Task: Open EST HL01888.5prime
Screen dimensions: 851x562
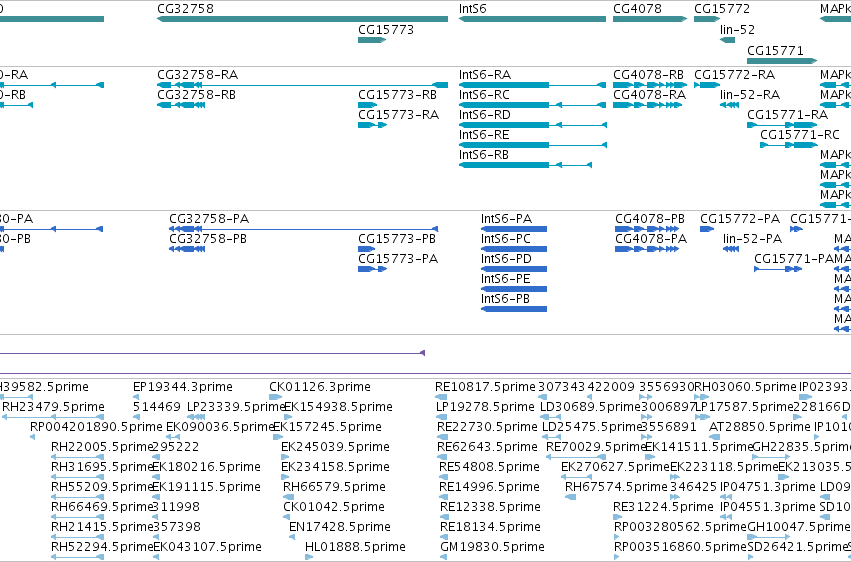Action: pos(355,548)
